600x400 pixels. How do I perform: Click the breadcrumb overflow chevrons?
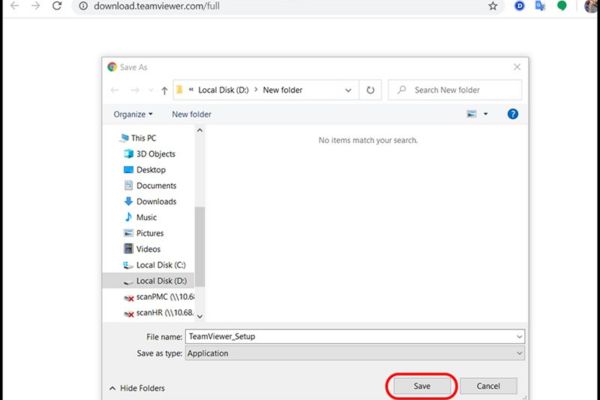click(191, 90)
